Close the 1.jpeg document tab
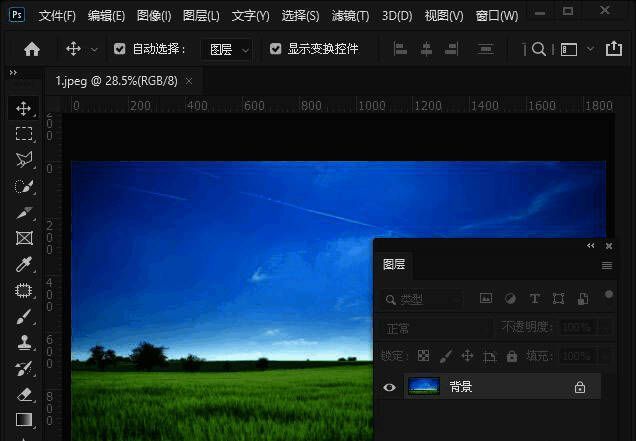The image size is (636, 441). click(x=189, y=81)
